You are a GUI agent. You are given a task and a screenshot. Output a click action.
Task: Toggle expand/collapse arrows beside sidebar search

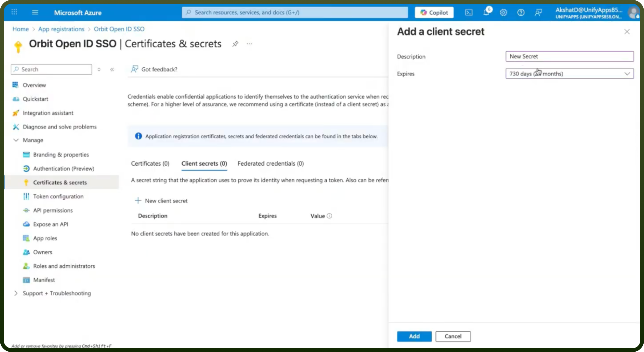pyautogui.click(x=99, y=69)
